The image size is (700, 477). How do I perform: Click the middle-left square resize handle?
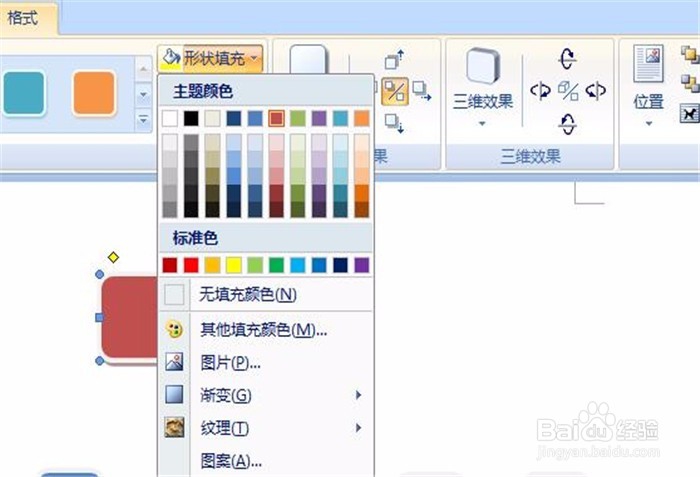[x=99, y=317]
